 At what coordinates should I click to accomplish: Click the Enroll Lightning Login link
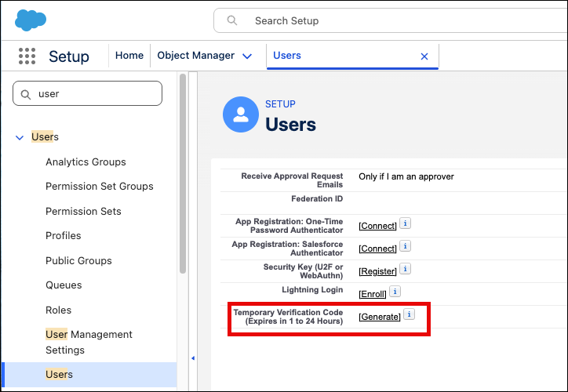pyautogui.click(x=373, y=294)
